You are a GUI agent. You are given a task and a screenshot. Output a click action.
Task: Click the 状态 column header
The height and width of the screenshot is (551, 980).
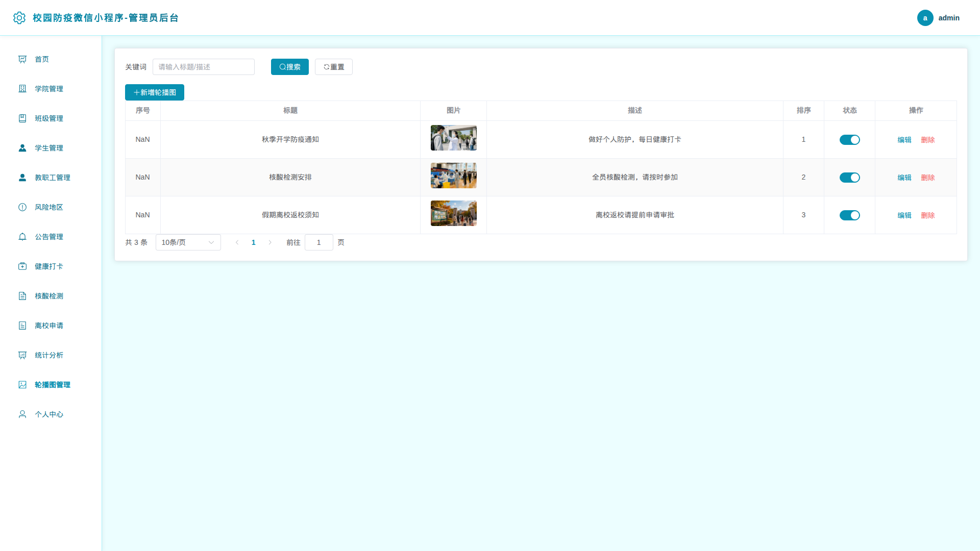tap(849, 110)
